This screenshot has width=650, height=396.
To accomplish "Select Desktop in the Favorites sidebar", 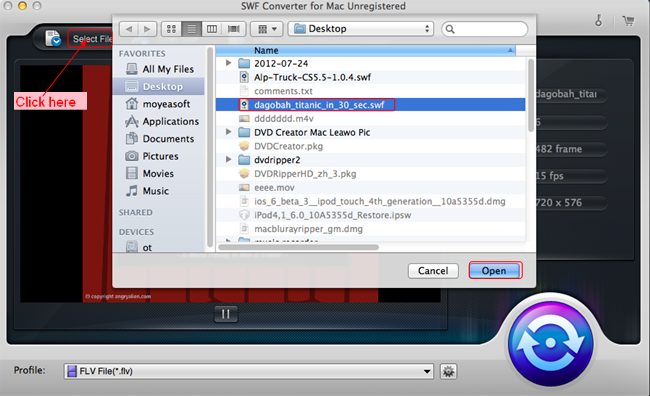I will 159,87.
